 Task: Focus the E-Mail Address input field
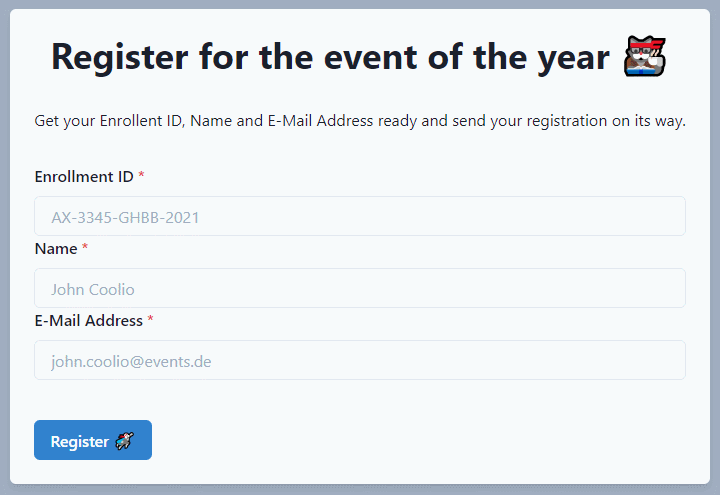360,360
